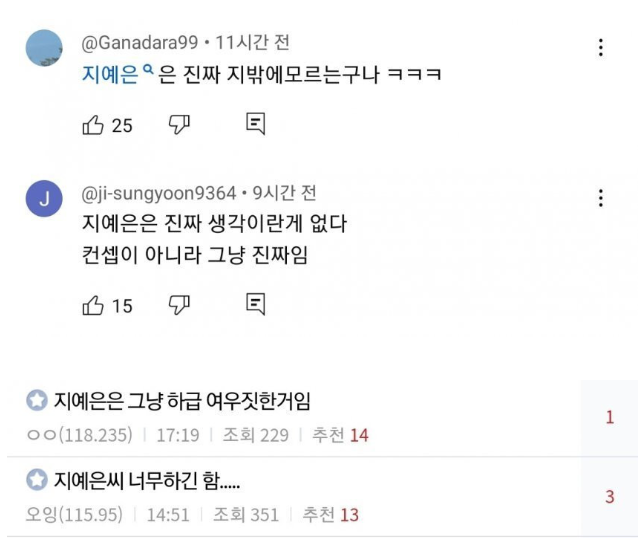This screenshot has width=641, height=538.
Task: Open the purple J profile avatar
Action: pyautogui.click(x=44, y=199)
